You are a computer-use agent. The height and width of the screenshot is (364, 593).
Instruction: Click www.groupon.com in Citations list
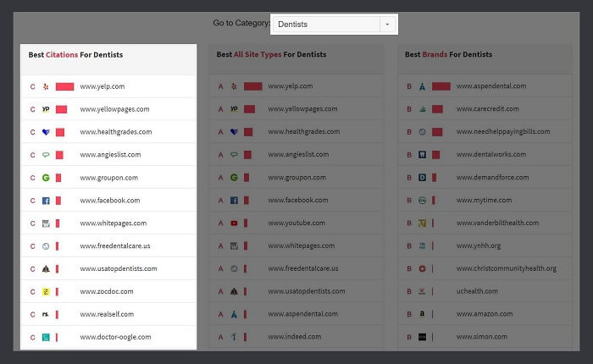click(x=109, y=178)
